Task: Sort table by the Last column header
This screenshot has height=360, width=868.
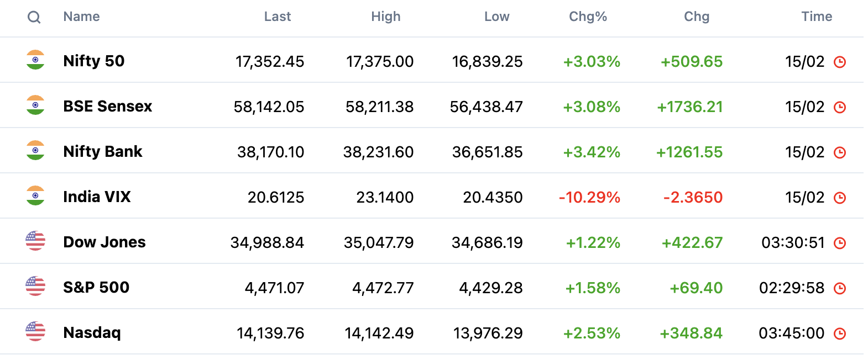Action: [277, 17]
